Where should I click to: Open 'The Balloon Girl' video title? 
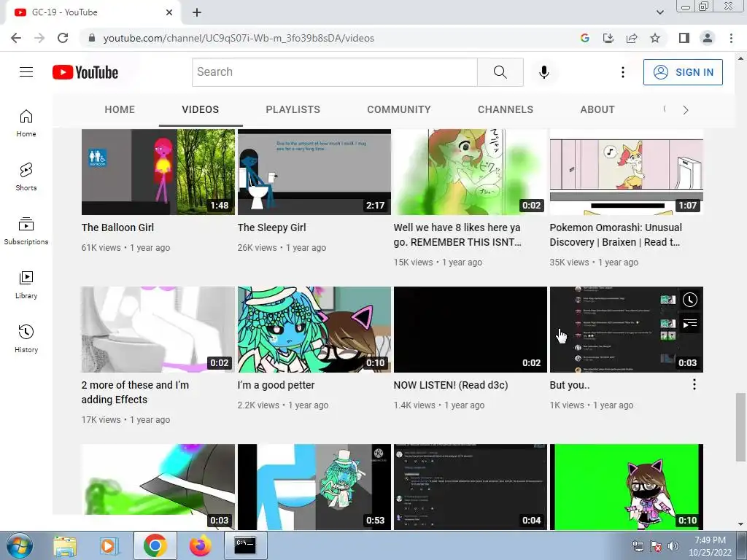[x=117, y=227]
